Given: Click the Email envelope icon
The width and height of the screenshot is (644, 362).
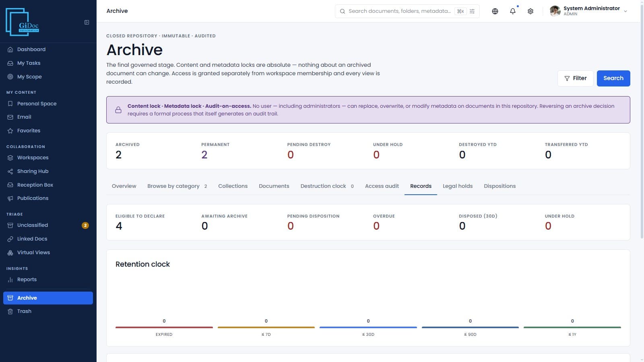Looking at the screenshot, I should tap(10, 117).
